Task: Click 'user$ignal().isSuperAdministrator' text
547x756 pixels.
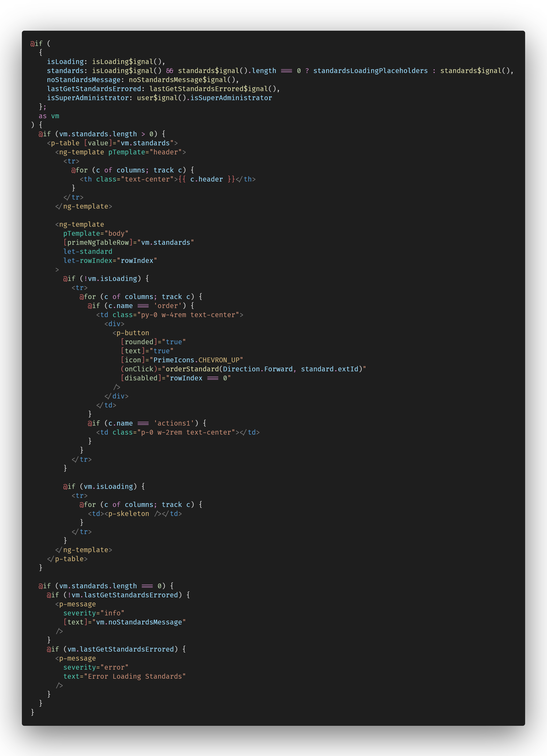Action: pyautogui.click(x=204, y=98)
